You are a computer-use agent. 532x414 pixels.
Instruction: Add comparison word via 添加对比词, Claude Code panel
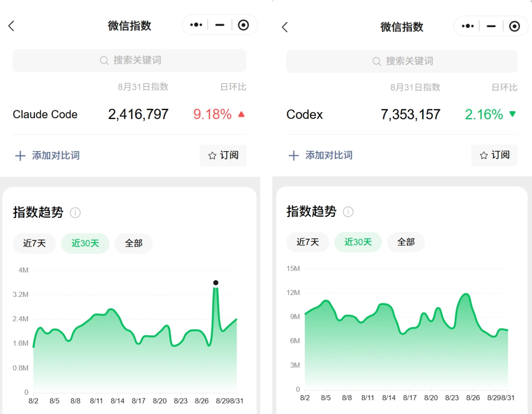point(47,156)
